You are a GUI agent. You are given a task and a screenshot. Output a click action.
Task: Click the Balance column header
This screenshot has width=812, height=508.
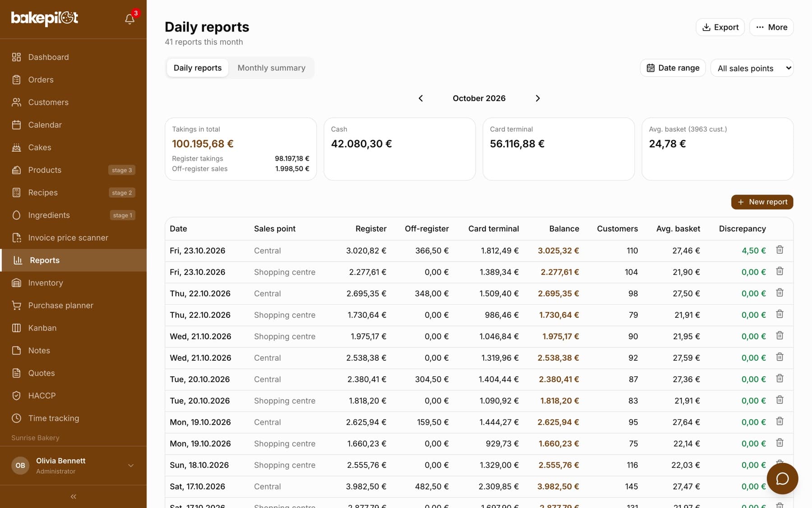click(x=564, y=228)
